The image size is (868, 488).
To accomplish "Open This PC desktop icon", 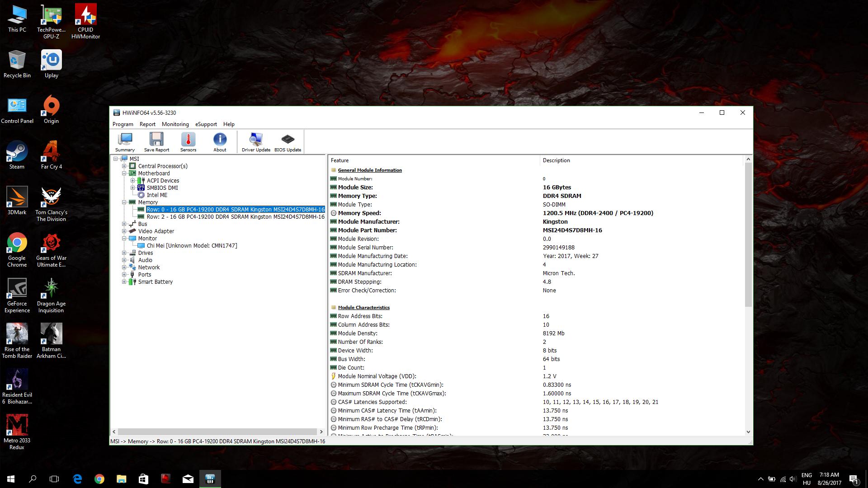I will click(17, 19).
